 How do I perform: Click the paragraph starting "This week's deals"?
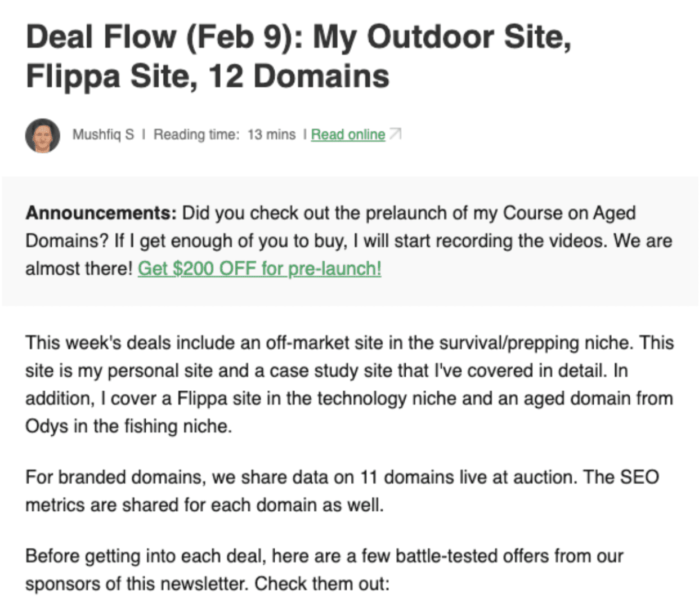pos(349,384)
